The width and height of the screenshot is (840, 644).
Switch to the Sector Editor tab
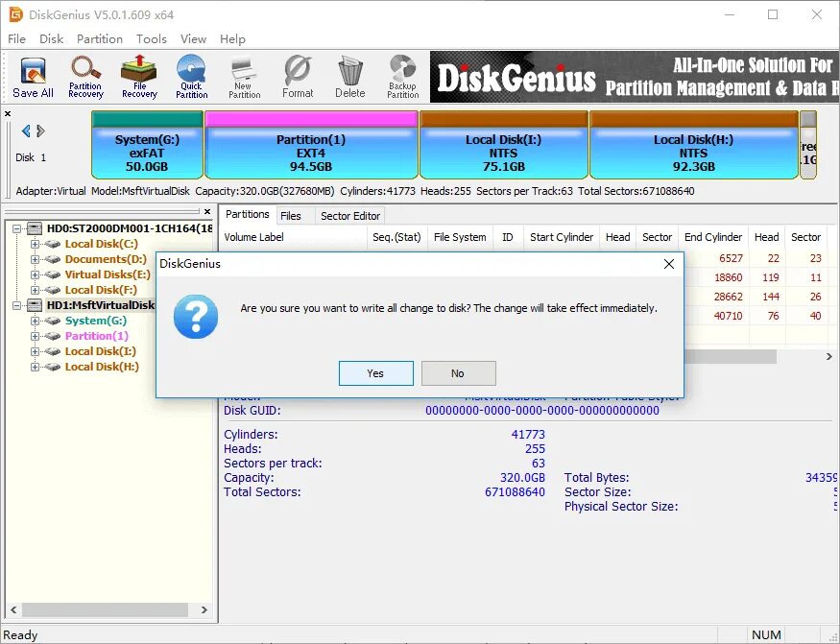tap(349, 215)
